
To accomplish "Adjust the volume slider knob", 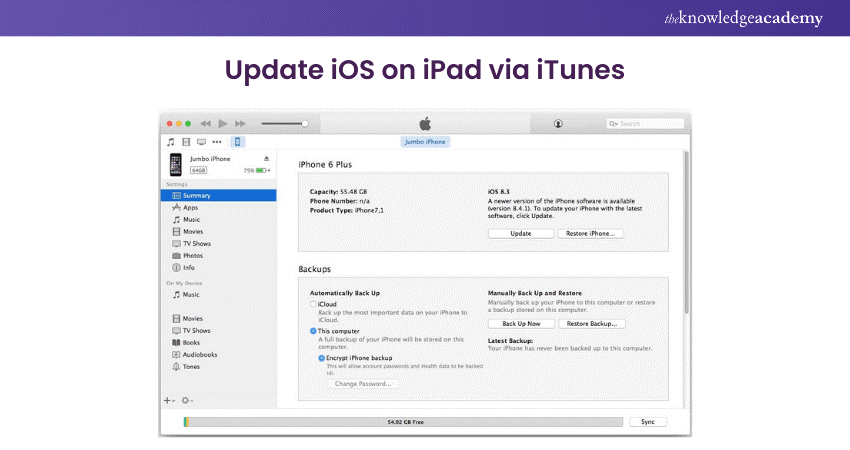I will pos(305,124).
